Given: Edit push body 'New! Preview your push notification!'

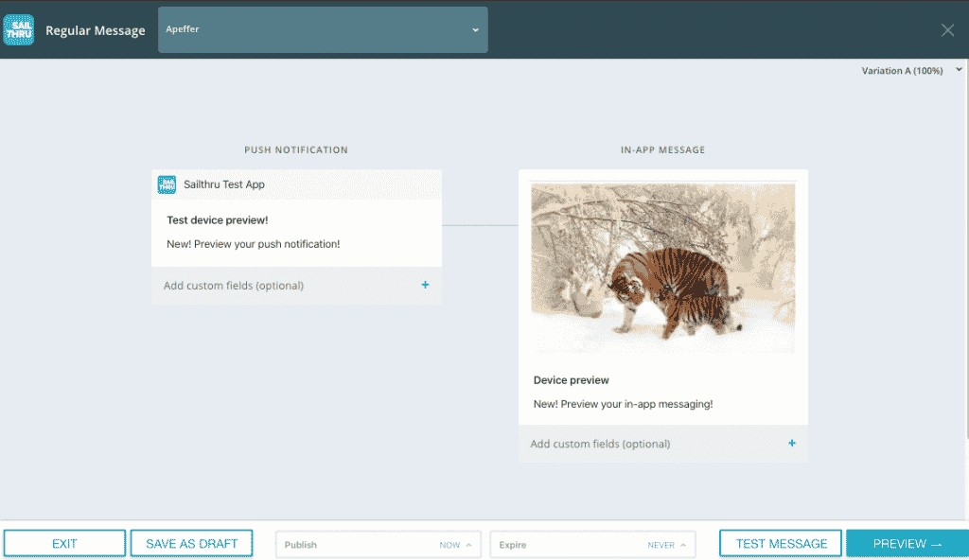Looking at the screenshot, I should point(253,244).
